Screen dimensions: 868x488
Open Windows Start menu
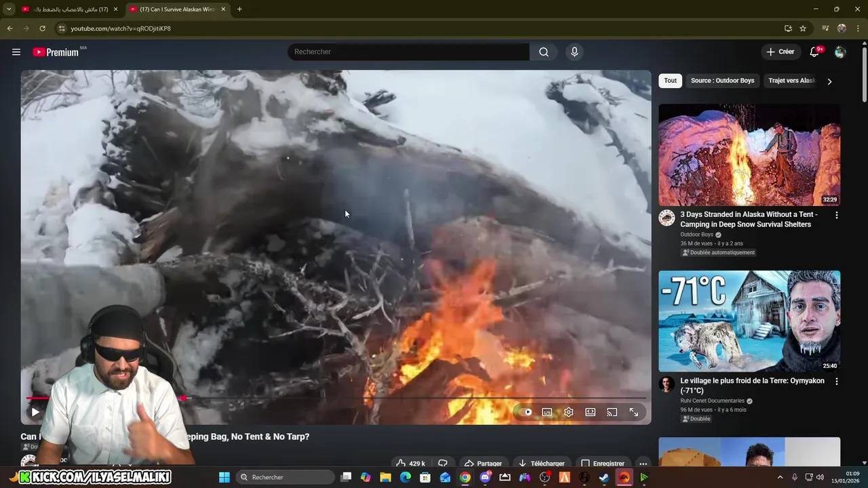coord(224,477)
